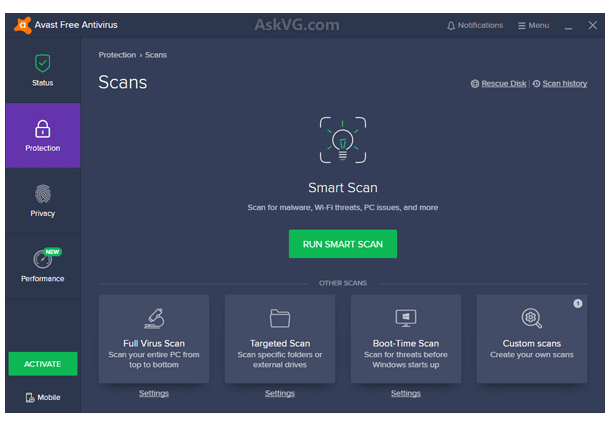Screen dimensions: 615x422
Task: Open the Performance section in sidebar
Action: point(42,265)
